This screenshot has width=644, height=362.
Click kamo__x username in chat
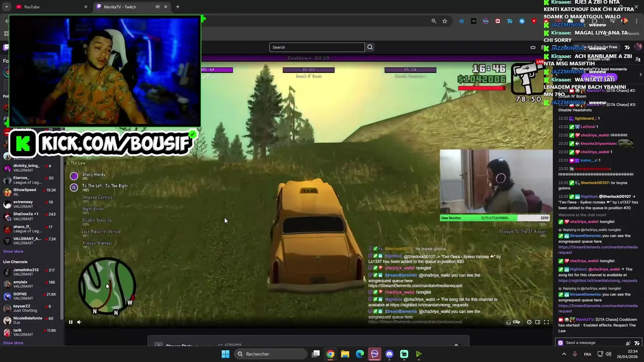588,160
